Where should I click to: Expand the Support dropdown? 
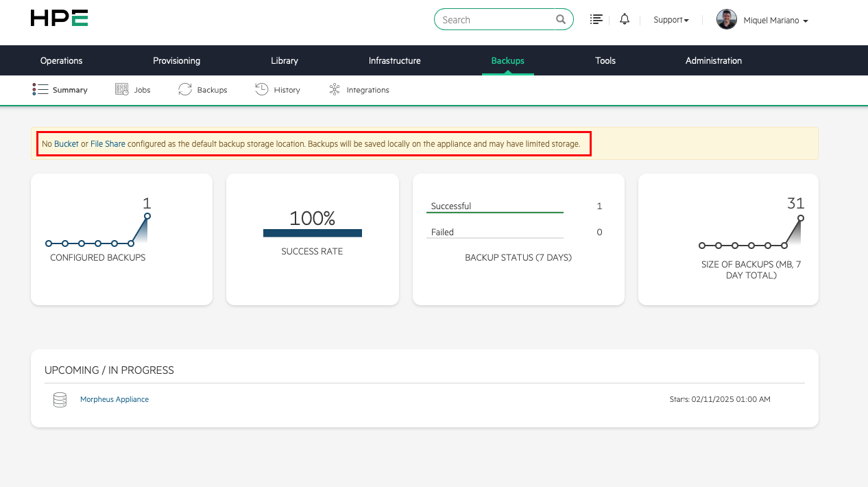click(x=671, y=21)
